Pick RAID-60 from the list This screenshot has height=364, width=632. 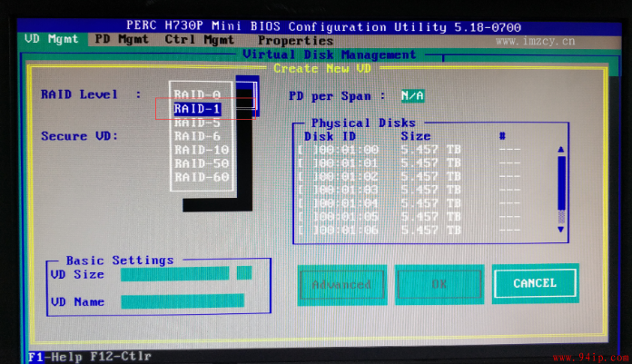click(x=202, y=177)
